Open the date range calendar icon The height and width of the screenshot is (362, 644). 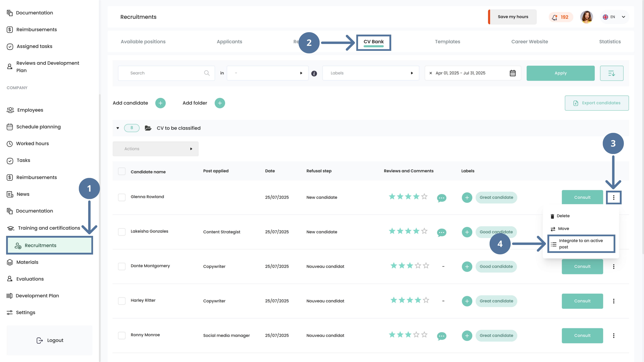[512, 73]
